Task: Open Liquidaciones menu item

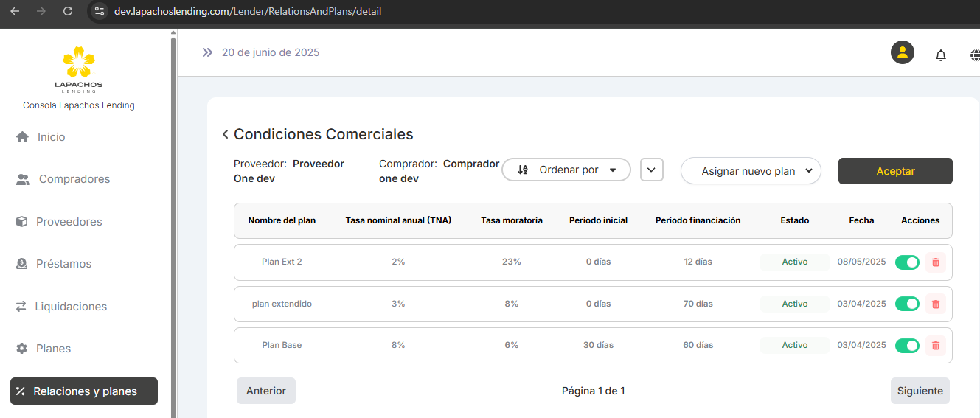Action: tap(71, 307)
